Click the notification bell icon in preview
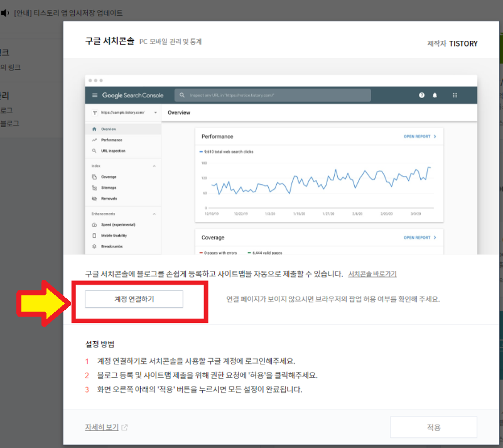The image size is (503, 448). click(x=435, y=96)
